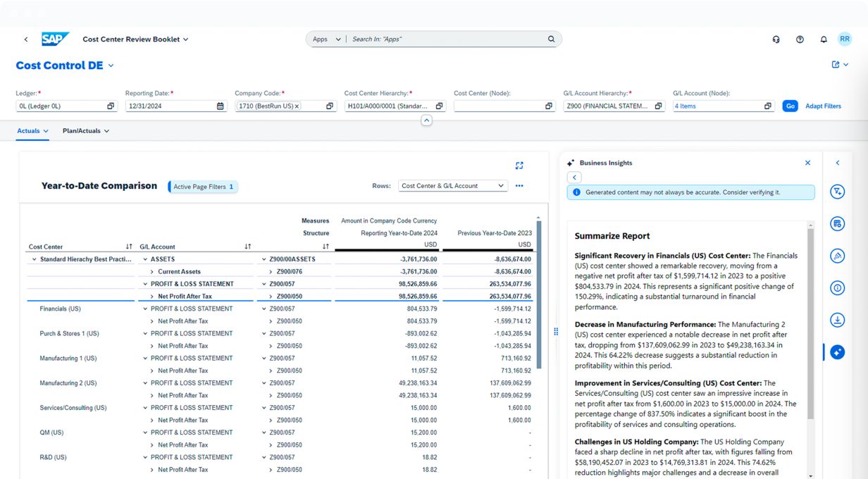Screen dimensions: 868x479
Task: Click the SAP logo
Action: tap(55, 39)
